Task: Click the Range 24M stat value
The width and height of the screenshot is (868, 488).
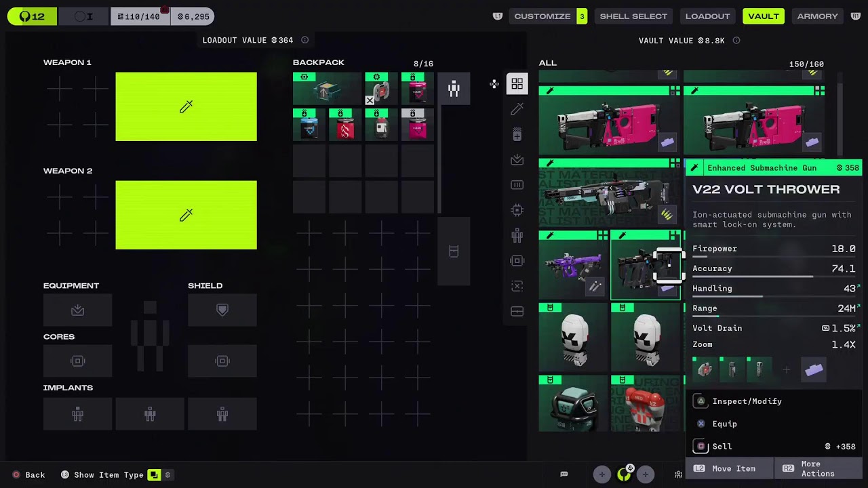Action: pos(846,308)
